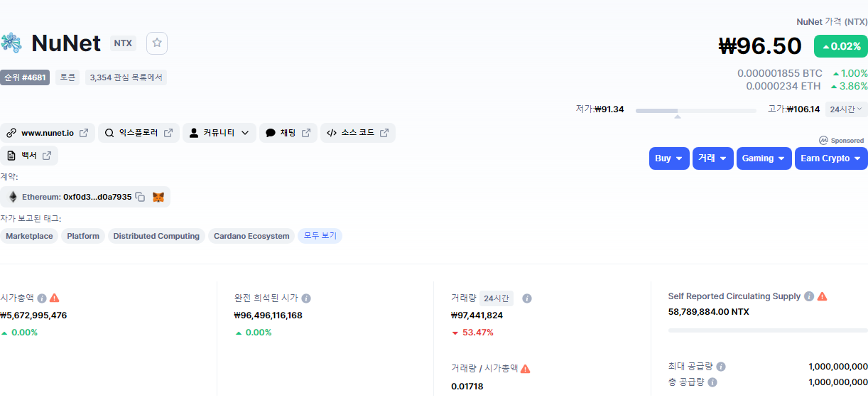868x410 pixels.
Task: Click the warning icon beside Self Reported Circulating Supply
Action: (x=823, y=296)
